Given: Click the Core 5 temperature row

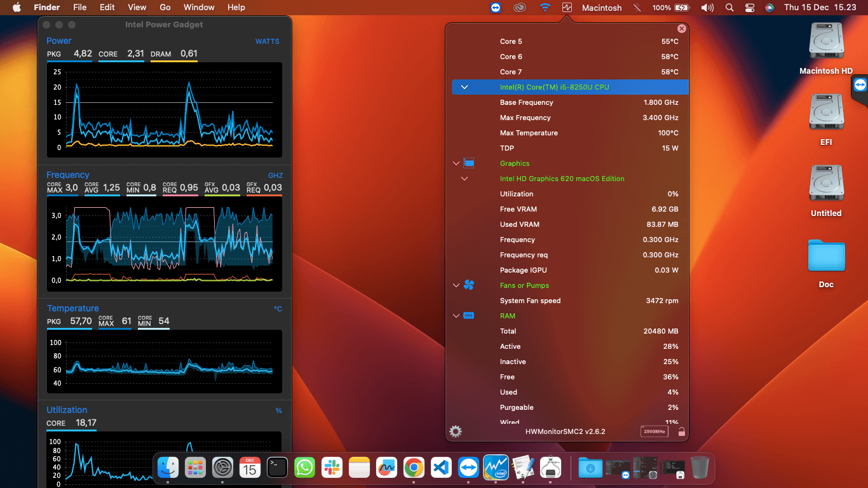Looking at the screenshot, I should pyautogui.click(x=567, y=41).
